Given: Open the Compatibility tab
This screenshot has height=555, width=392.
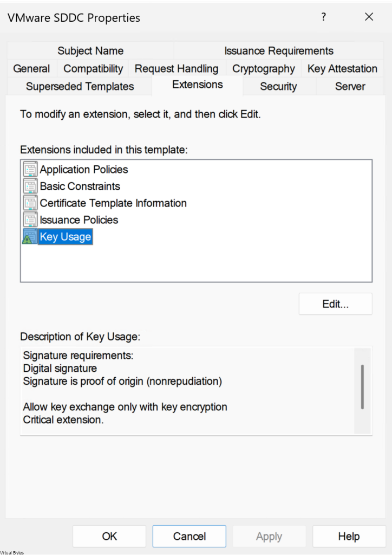Looking at the screenshot, I should pyautogui.click(x=93, y=69).
